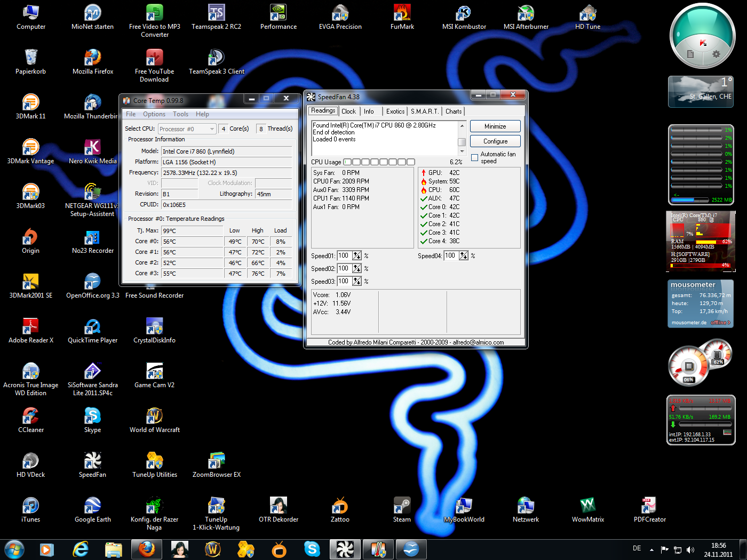Click the Model field Intel Core i7 860
This screenshot has width=747, height=560.
click(x=227, y=151)
